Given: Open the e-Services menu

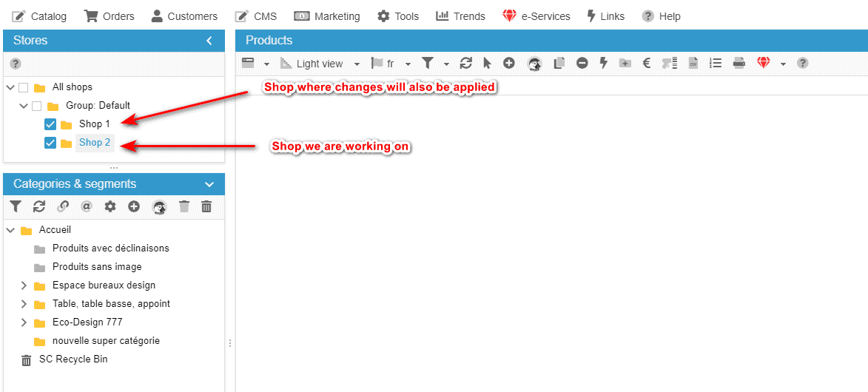Looking at the screenshot, I should pos(536,16).
